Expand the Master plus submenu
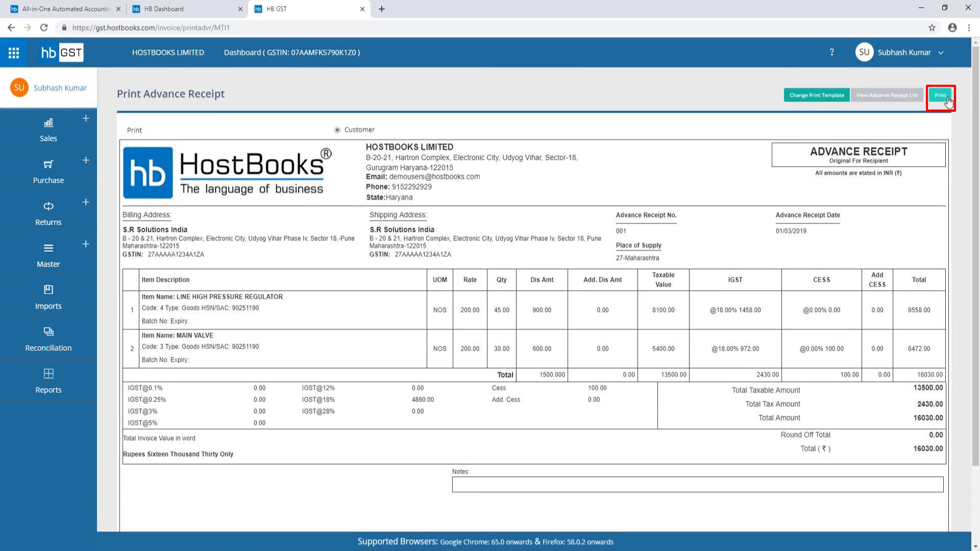Screen dimensions: 980x551 [x=86, y=244]
